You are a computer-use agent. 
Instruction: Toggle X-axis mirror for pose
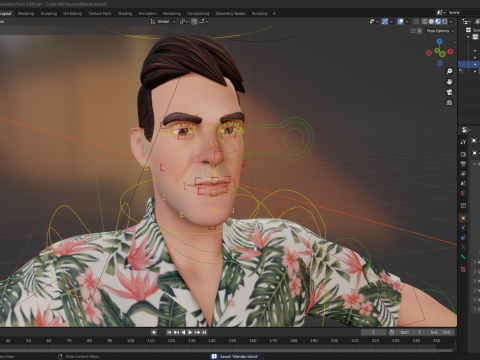420,31
